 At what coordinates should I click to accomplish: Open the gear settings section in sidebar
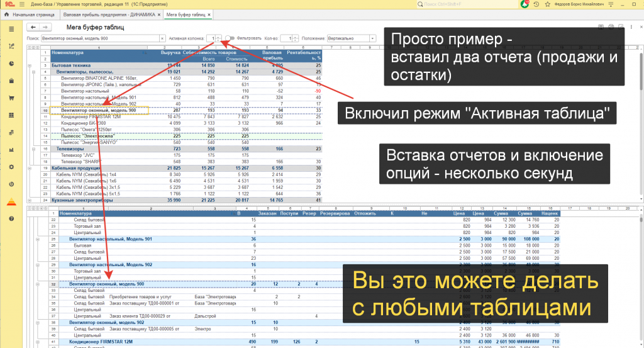point(11,167)
